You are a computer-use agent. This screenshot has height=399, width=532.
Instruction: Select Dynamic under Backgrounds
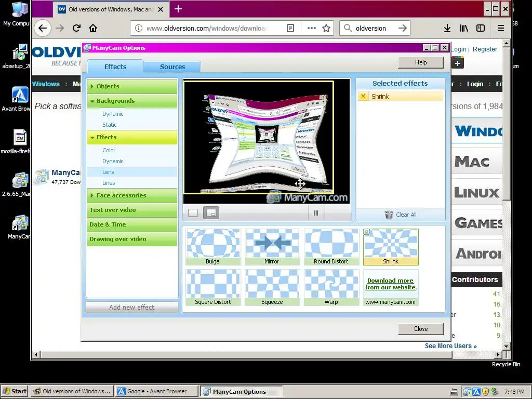[113, 114]
